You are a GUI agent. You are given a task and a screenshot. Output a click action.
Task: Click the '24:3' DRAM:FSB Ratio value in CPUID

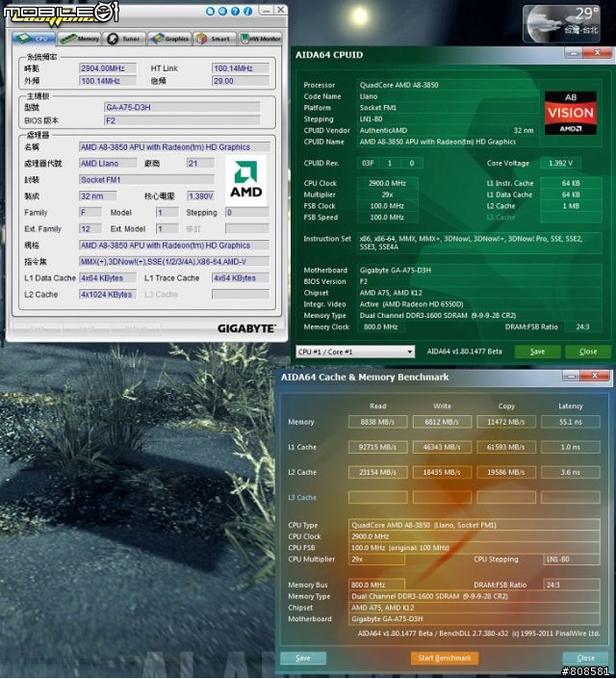pos(582,326)
